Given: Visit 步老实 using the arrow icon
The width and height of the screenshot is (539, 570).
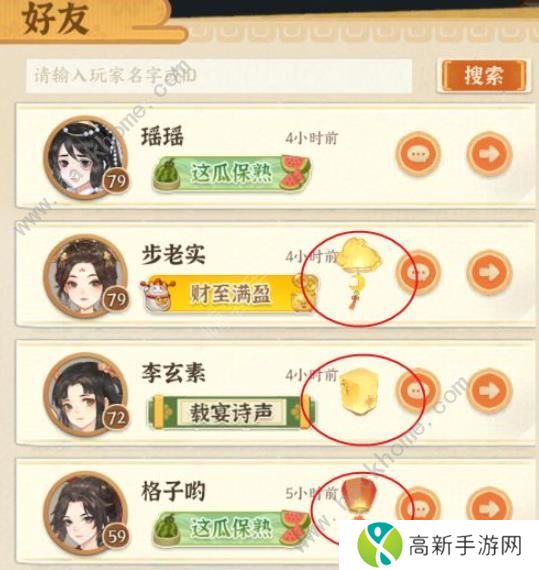Looking at the screenshot, I should (x=489, y=273).
